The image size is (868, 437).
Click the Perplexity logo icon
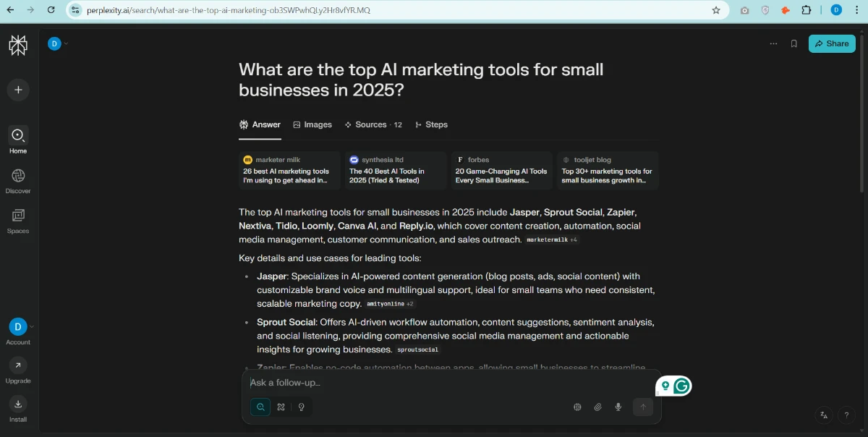18,45
